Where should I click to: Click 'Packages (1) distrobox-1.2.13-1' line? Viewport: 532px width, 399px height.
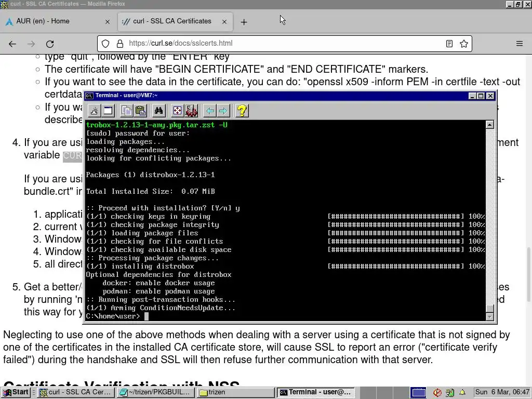click(150, 175)
